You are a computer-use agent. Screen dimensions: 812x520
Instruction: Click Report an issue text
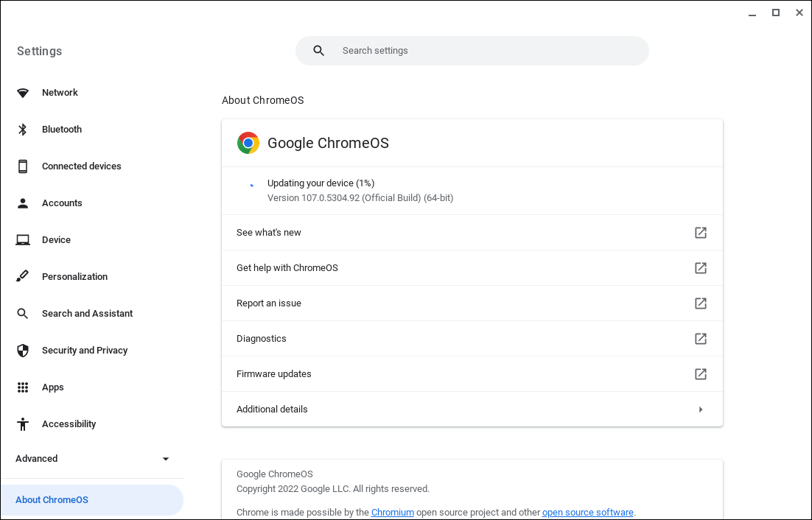268,303
